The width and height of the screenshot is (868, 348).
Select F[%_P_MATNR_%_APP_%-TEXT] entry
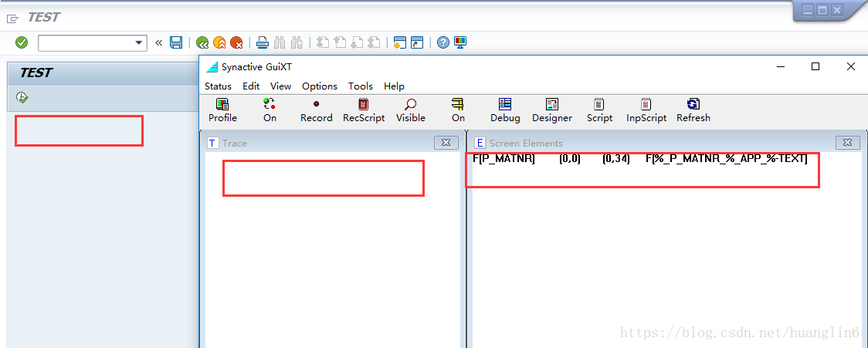[x=726, y=159]
